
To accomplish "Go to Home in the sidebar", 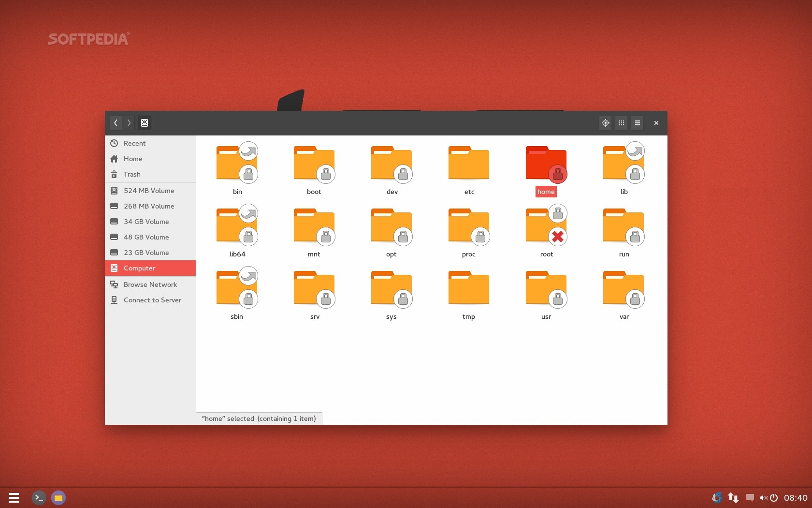I will (150, 159).
